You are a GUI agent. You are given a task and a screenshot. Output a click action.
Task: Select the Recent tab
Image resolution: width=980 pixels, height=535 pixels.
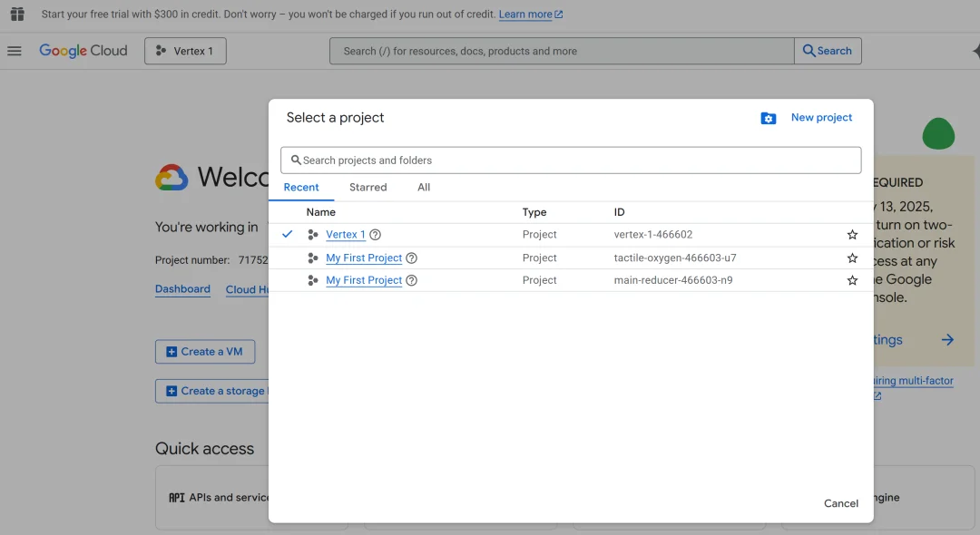301,188
